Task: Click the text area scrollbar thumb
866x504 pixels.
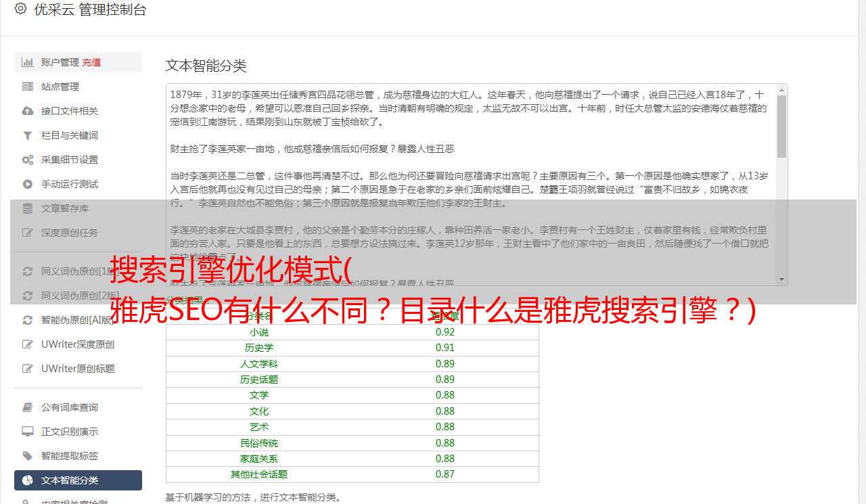Action: (781, 126)
